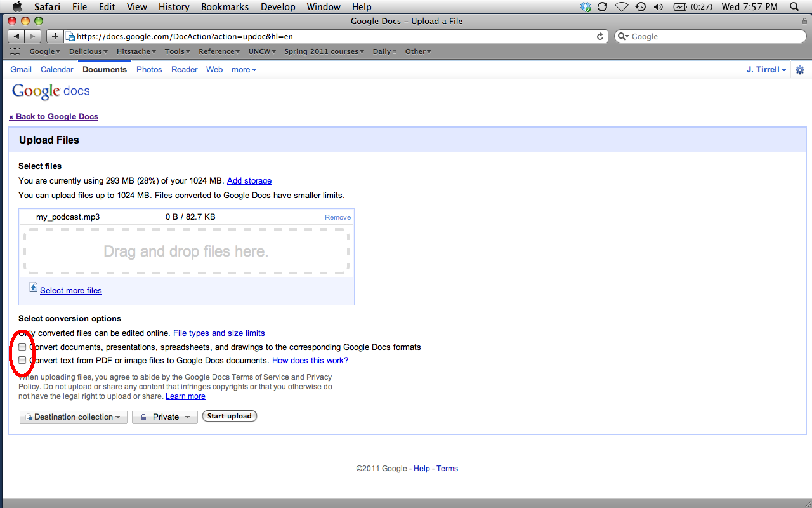This screenshot has height=508, width=812.
Task: Click the Google docs logo
Action: (51, 91)
